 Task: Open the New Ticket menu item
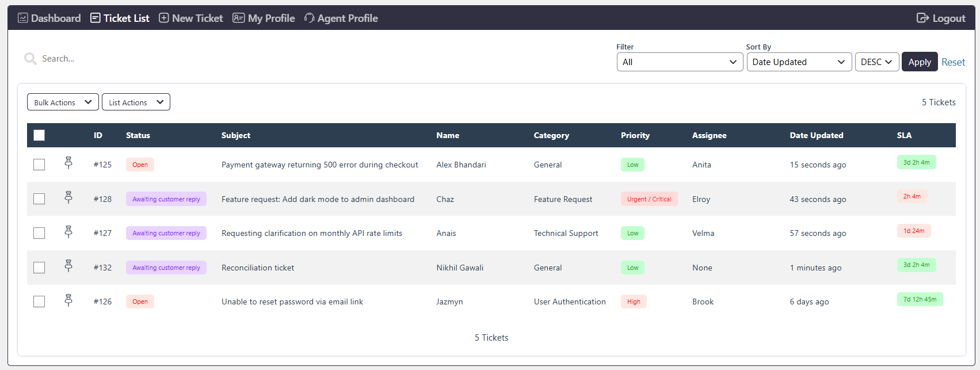tap(191, 18)
